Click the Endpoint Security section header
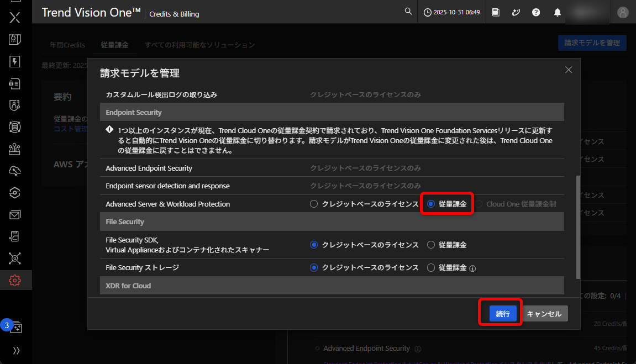The width and height of the screenshot is (636, 364). coord(332,112)
